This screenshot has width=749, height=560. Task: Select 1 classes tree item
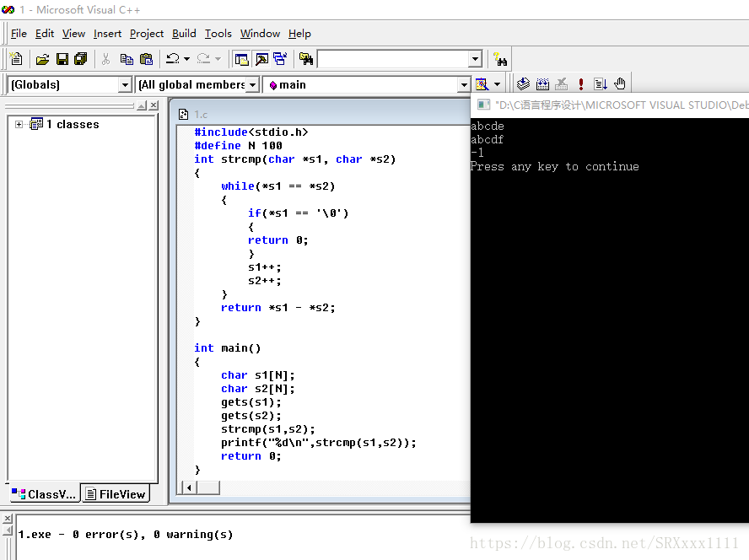coord(73,124)
